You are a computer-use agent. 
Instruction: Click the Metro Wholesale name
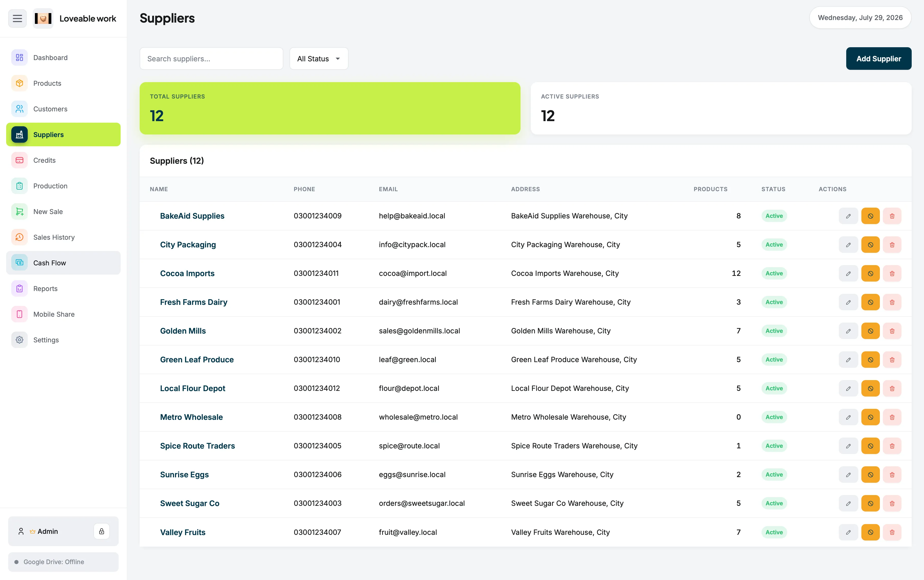pos(191,417)
